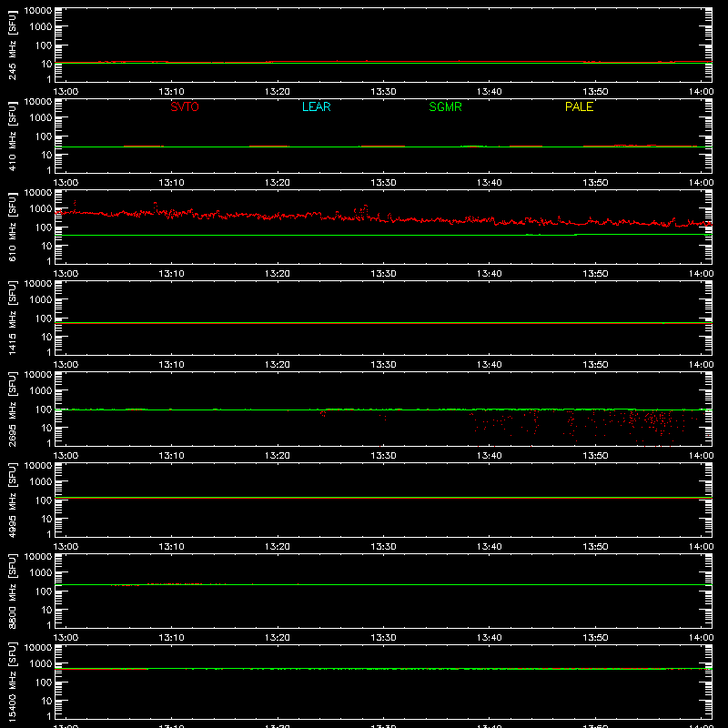The width and height of the screenshot is (728, 728).
Task: Click the 10 y-tick of 15400 MHz plot
Action: [46, 701]
